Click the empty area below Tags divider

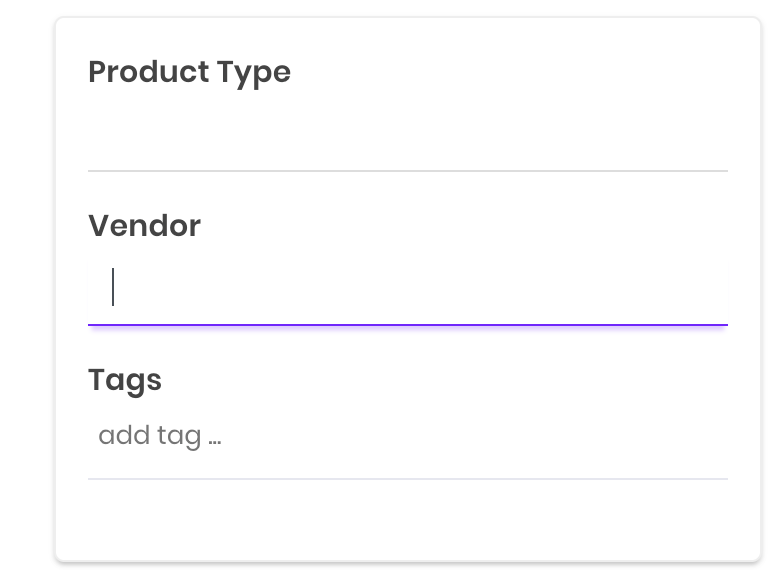click(x=407, y=520)
